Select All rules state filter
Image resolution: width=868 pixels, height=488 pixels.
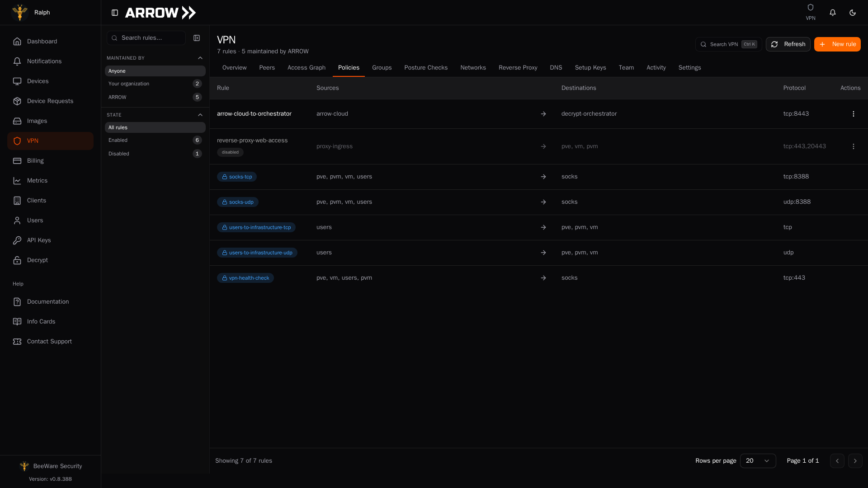[155, 127]
